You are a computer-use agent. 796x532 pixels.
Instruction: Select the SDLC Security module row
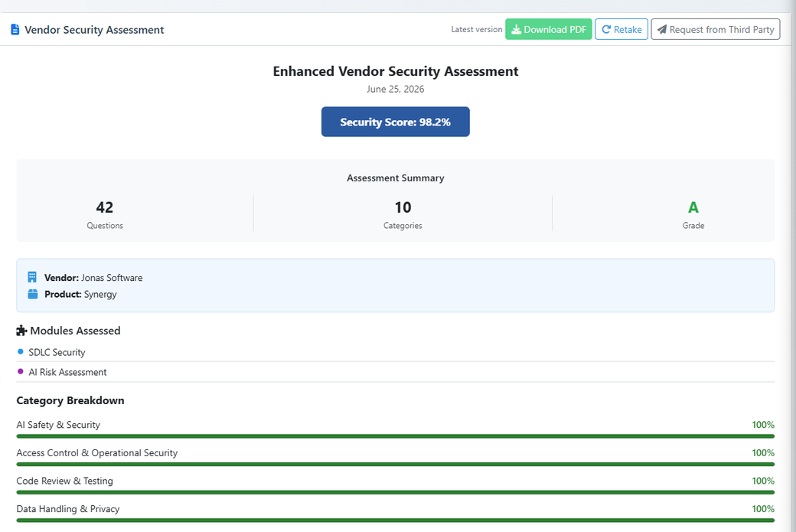click(x=396, y=352)
